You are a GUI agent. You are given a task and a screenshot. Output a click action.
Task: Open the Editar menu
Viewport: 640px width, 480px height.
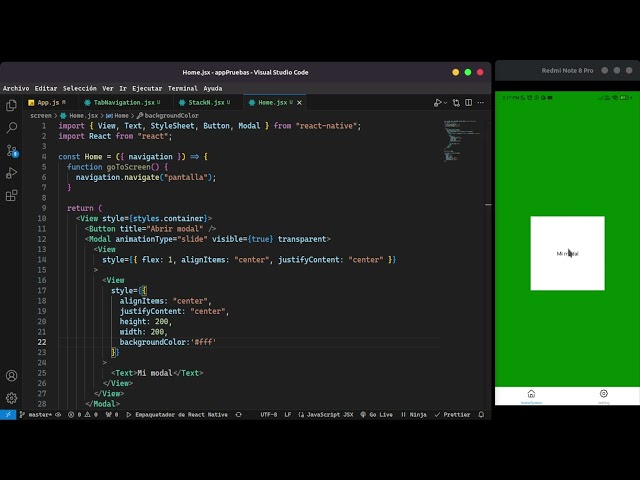point(46,88)
